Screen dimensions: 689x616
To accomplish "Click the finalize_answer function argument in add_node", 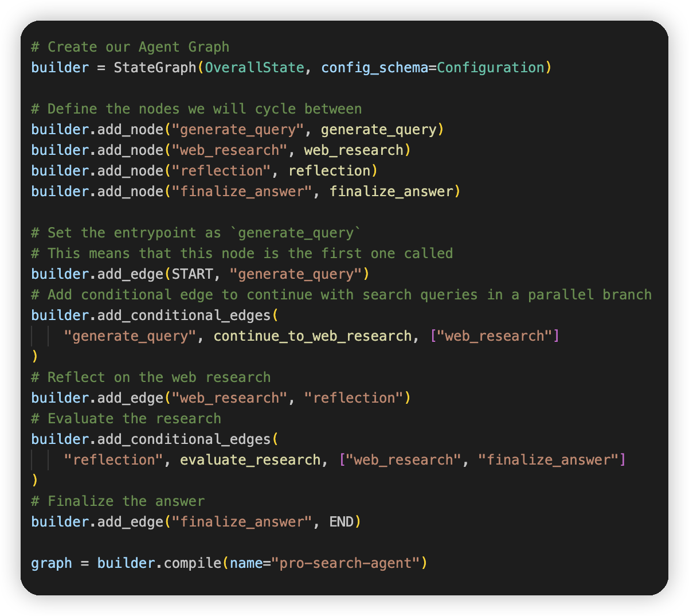I will [x=391, y=192].
